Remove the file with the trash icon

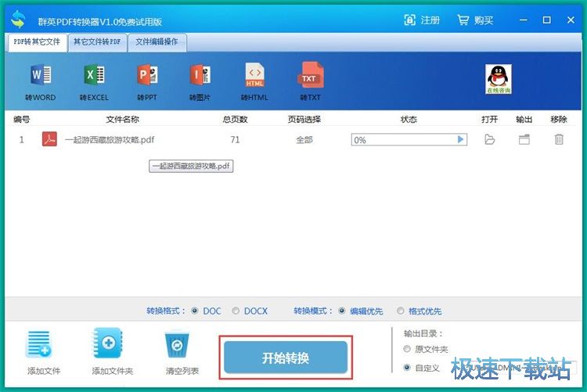(x=559, y=139)
